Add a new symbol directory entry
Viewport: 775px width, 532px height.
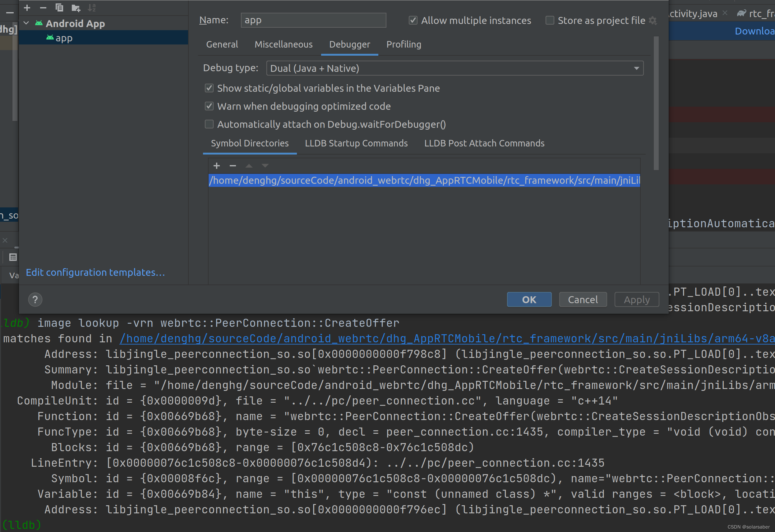pyautogui.click(x=216, y=166)
